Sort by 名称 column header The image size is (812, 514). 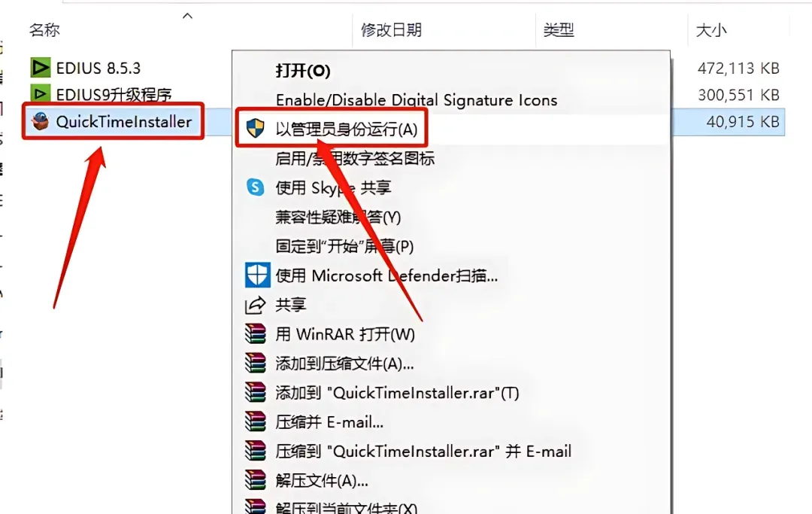point(44,30)
